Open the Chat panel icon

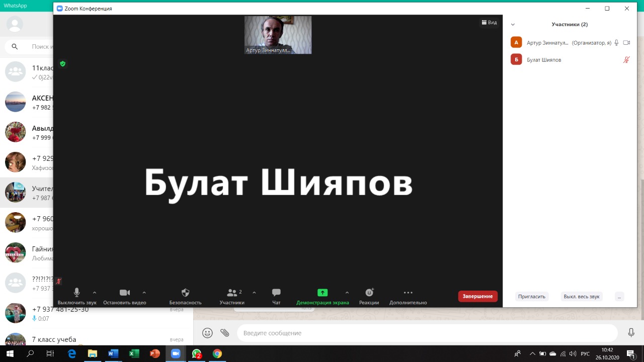[x=276, y=293]
